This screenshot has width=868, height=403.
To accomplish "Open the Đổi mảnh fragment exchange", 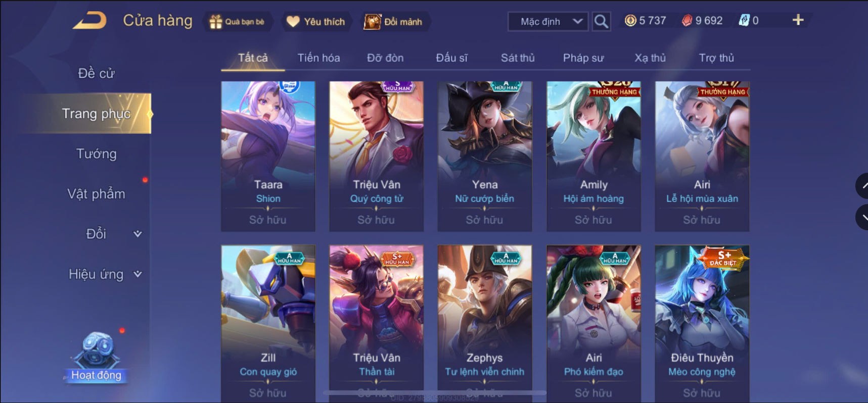I will 373,22.
